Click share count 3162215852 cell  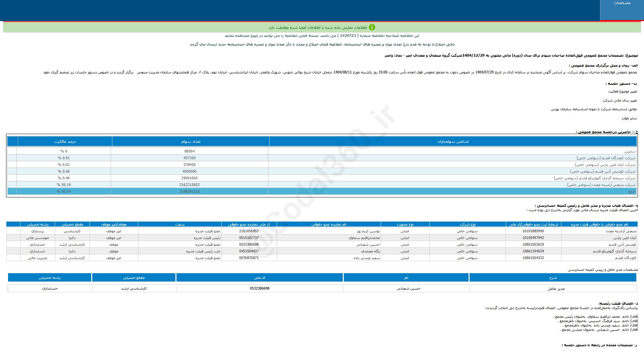coord(189,185)
